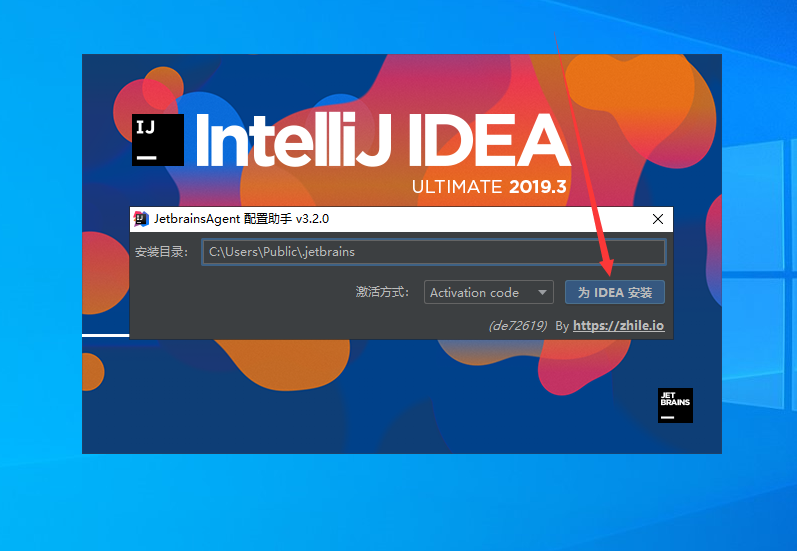Click the 'ULTIMATE 2019.3' splash text

click(x=489, y=187)
